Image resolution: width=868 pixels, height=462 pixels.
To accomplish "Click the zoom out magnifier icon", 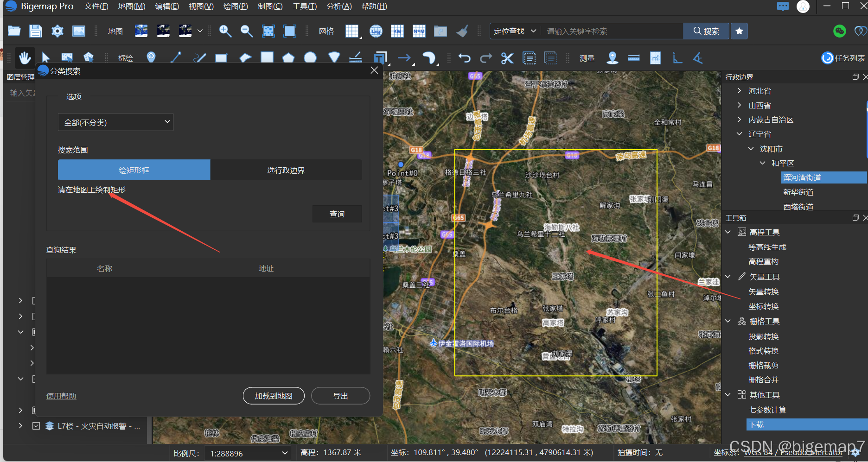I will tap(247, 31).
